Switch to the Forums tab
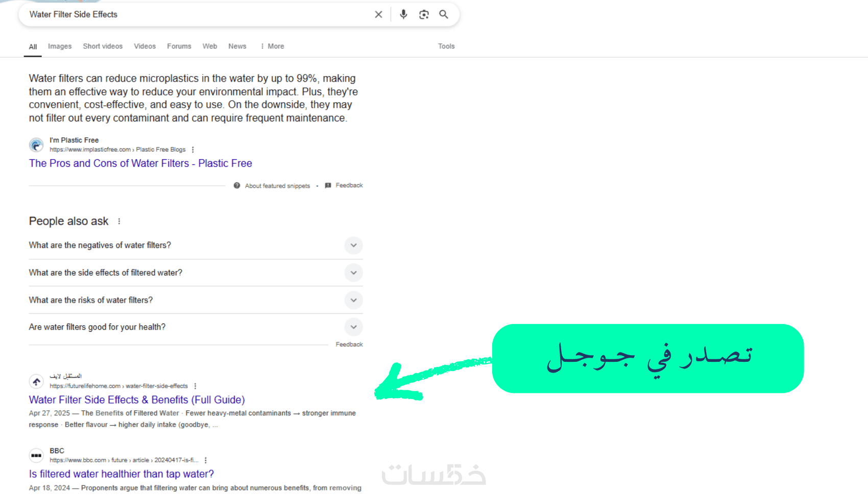The height and width of the screenshot is (495, 868). click(x=179, y=46)
